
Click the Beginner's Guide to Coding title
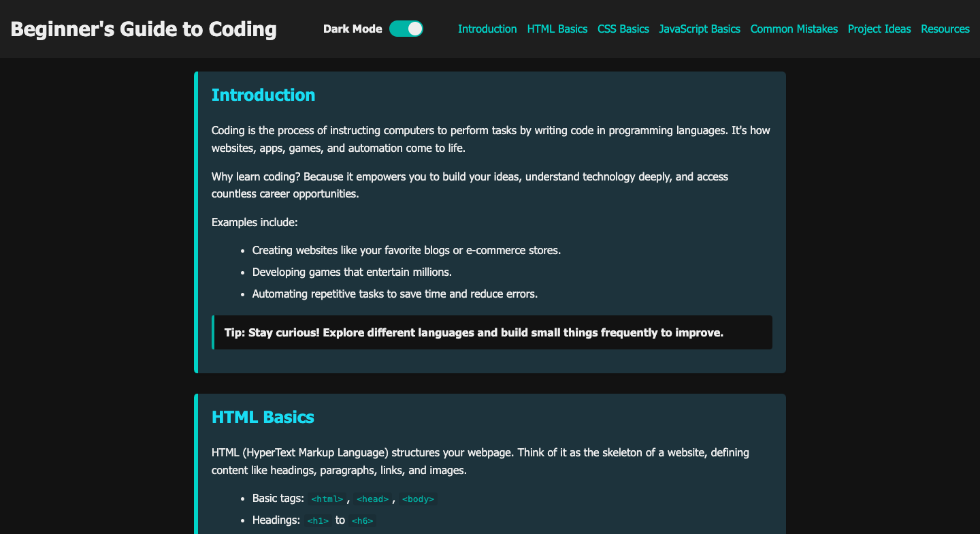tap(144, 29)
